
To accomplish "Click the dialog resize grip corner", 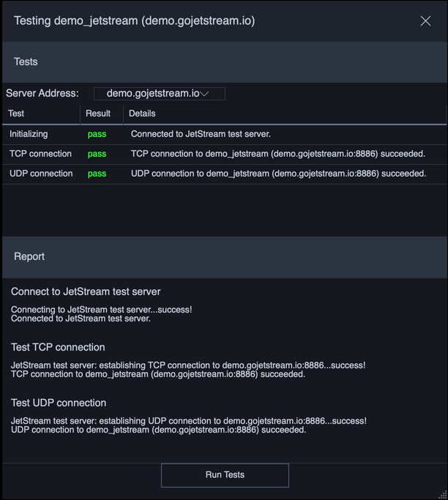I will (443, 495).
